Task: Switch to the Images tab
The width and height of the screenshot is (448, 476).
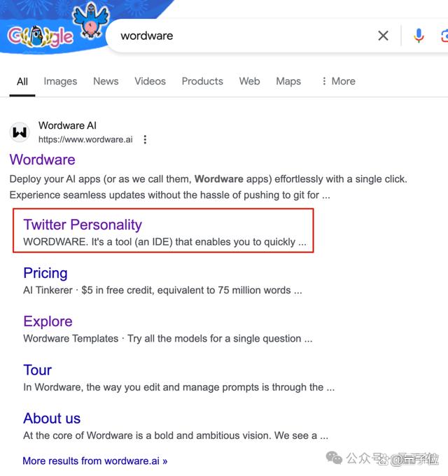Action: [x=60, y=81]
